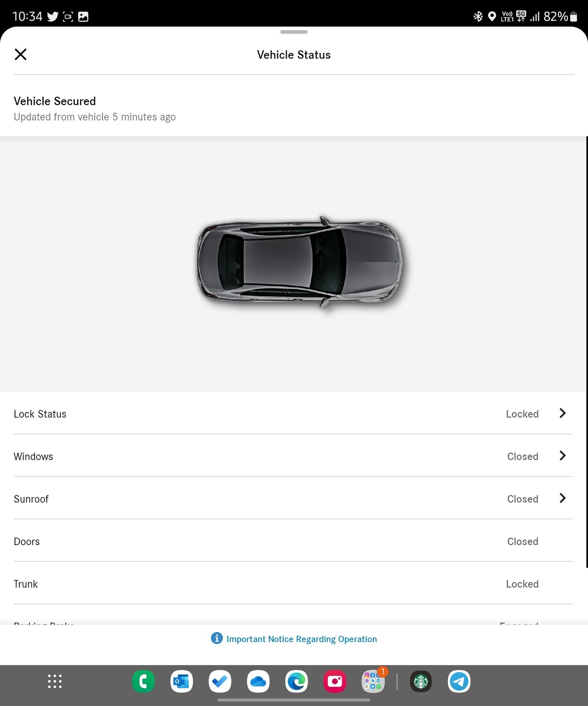
Task: Launch the green Phone app
Action: [x=143, y=681]
